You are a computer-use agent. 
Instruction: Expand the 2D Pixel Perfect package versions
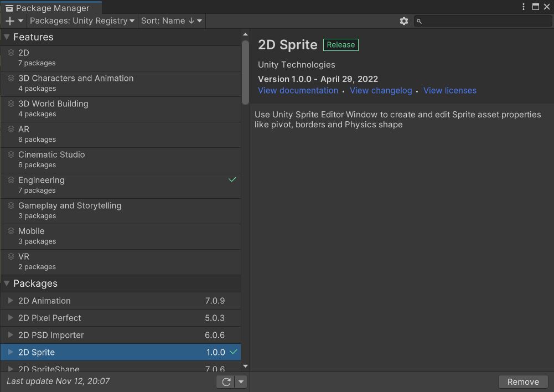(11, 317)
